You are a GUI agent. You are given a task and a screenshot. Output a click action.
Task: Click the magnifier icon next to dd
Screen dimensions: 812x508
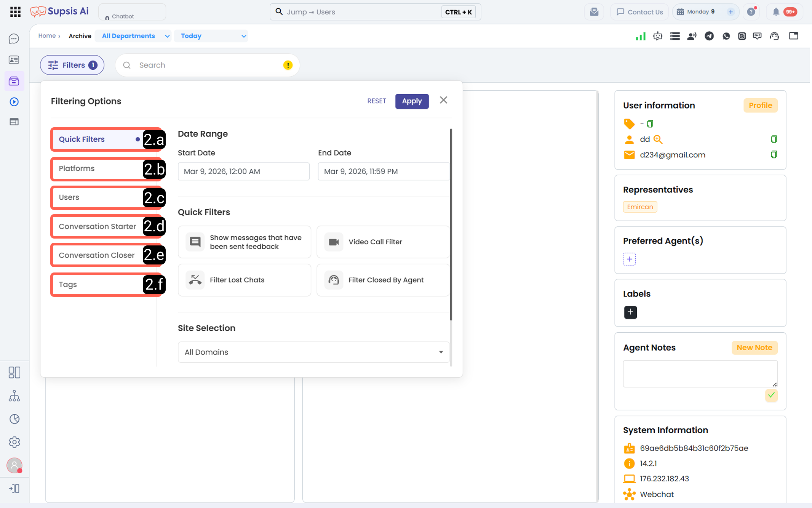coord(658,139)
